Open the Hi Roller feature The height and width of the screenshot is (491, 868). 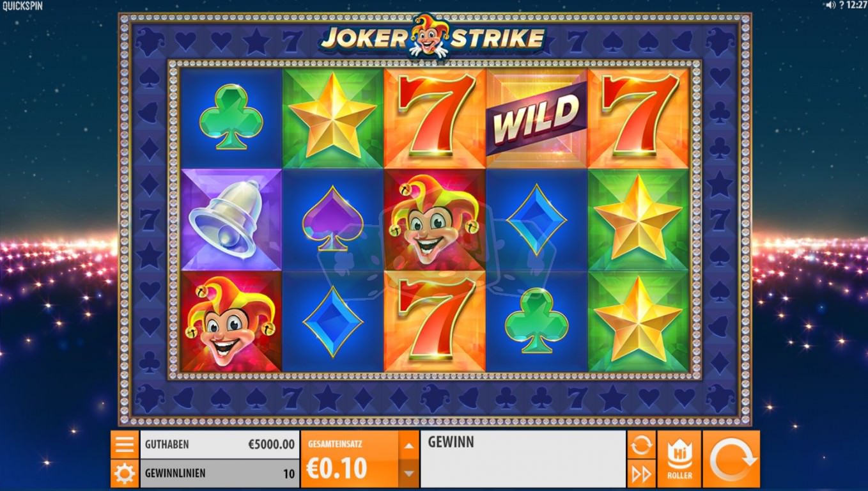679,459
